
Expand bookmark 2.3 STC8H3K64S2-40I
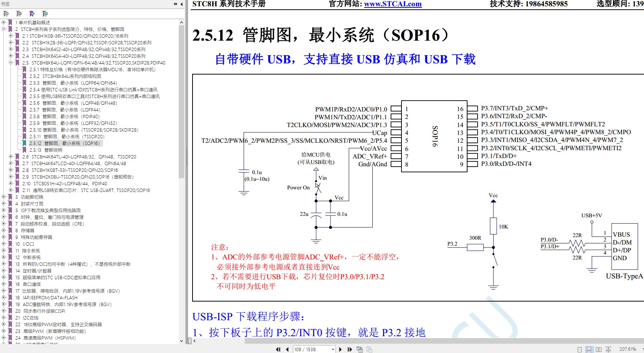(11, 49)
